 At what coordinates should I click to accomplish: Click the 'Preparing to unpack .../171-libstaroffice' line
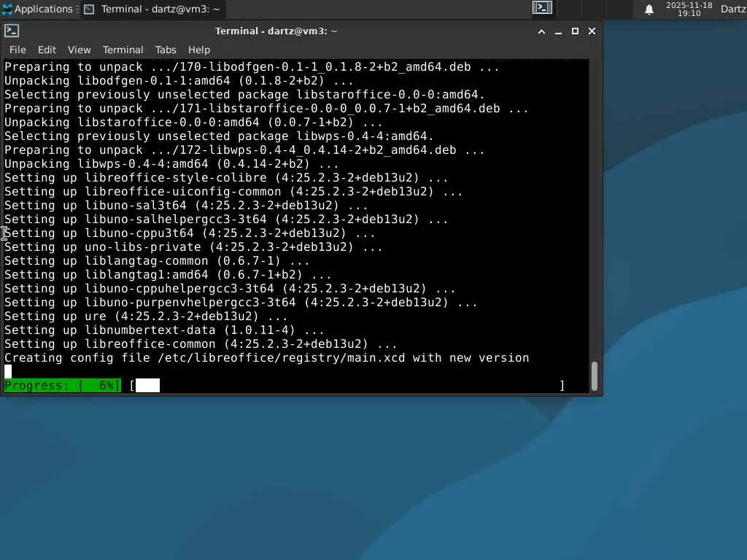coord(266,109)
